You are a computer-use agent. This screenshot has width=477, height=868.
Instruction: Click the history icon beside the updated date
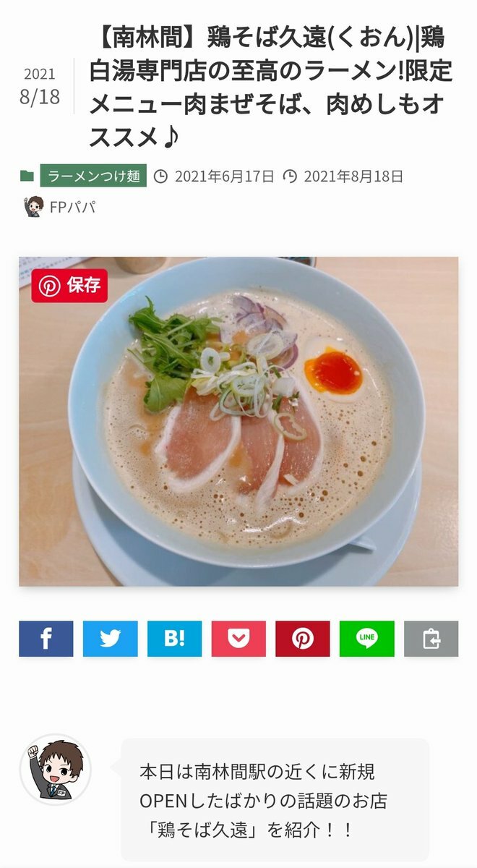point(291,176)
